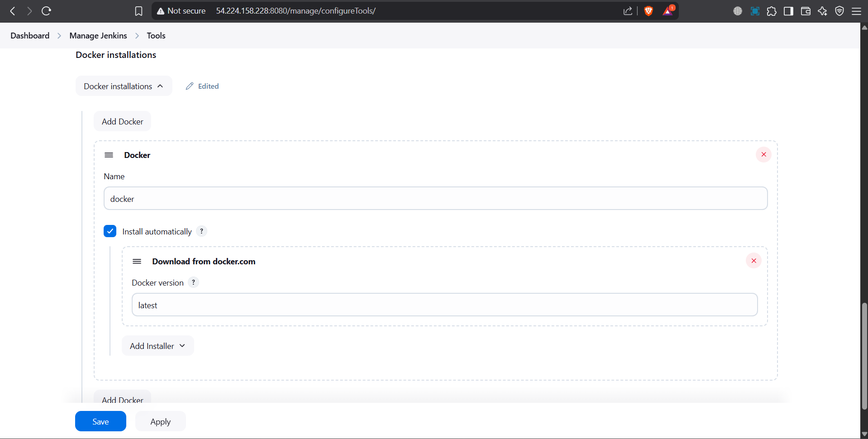Click the browser address bar URL

(x=296, y=11)
